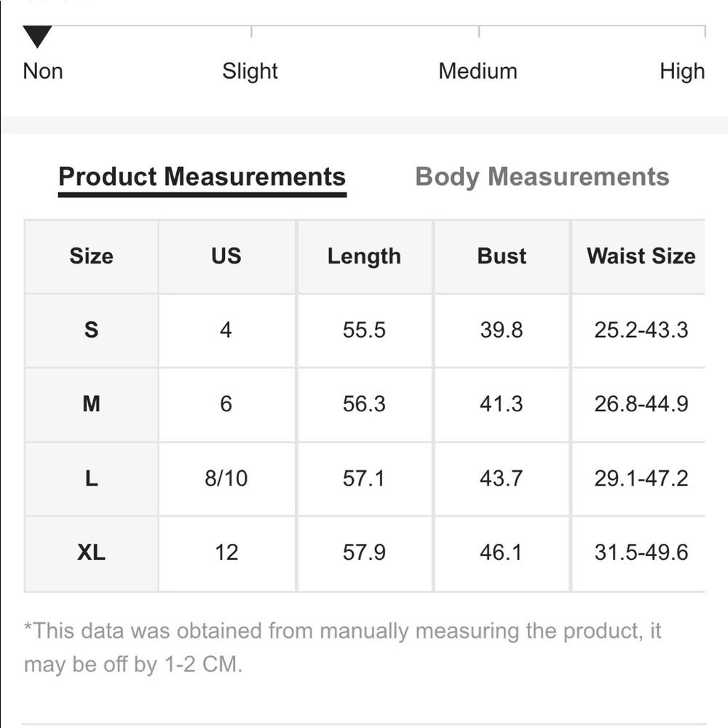Switch to the Body Measurements tab
728x728 pixels.
[x=542, y=178]
